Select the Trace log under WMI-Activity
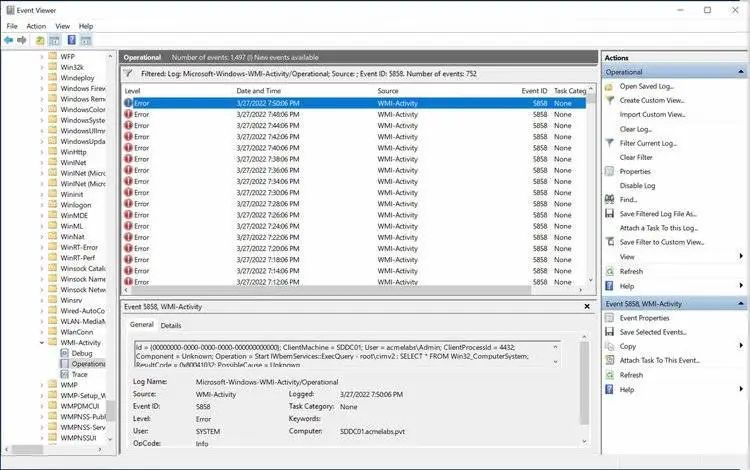This screenshot has width=750, height=470. [78, 374]
